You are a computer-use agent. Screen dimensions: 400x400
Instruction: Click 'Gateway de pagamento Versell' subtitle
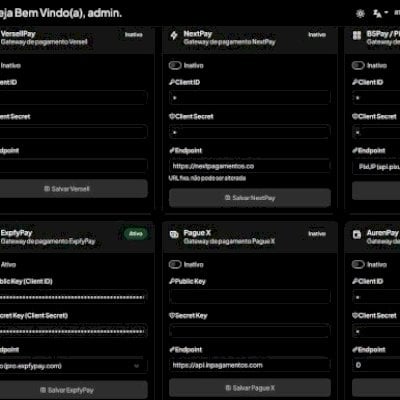pyautogui.click(x=44, y=42)
